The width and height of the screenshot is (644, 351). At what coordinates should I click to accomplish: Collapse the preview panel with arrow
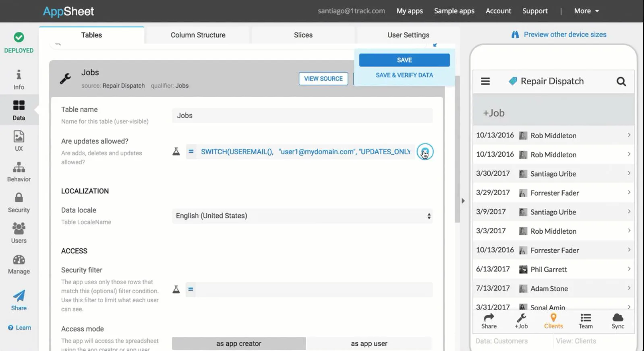pos(463,201)
